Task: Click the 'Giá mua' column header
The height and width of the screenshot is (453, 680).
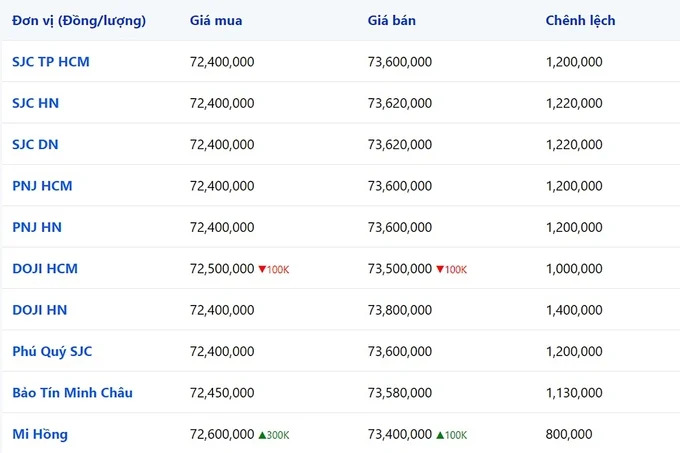Action: (x=216, y=20)
